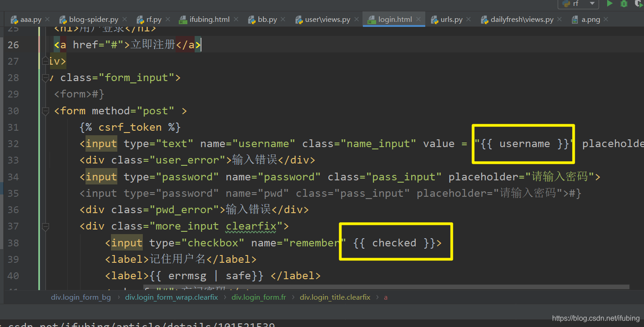Click 'name="username"' attribute on line 32

248,144
